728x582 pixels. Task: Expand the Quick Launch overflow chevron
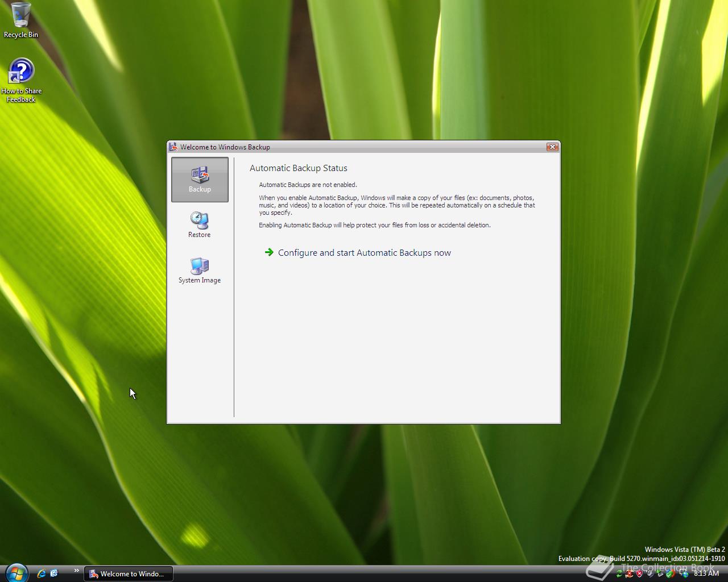pos(76,571)
